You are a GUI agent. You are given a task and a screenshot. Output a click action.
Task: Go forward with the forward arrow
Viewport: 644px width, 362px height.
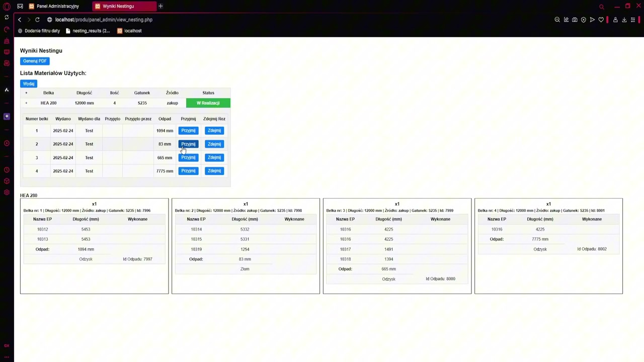29,20
